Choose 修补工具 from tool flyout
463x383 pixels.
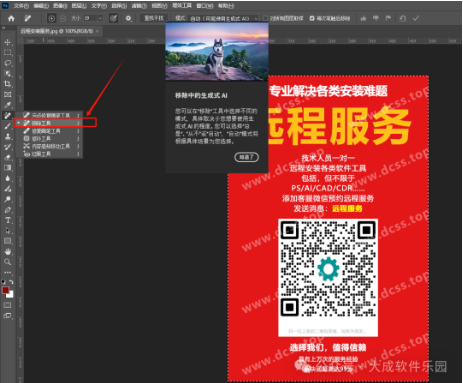51,138
